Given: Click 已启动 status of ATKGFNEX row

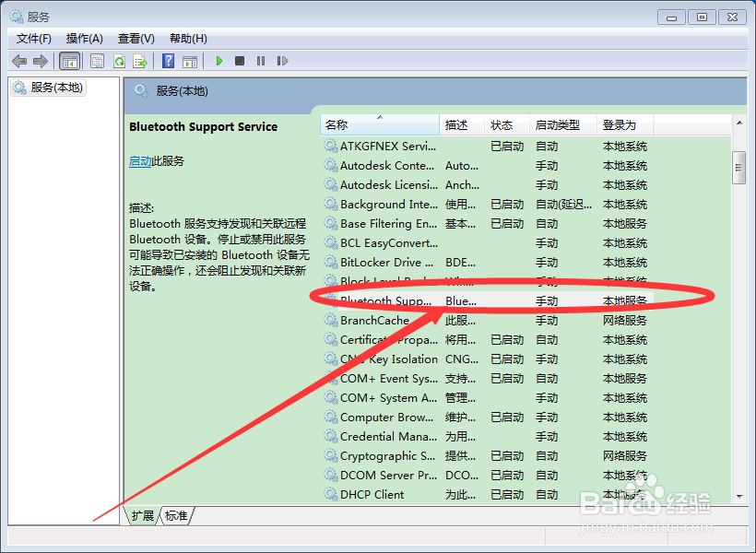Looking at the screenshot, I should point(507,147).
